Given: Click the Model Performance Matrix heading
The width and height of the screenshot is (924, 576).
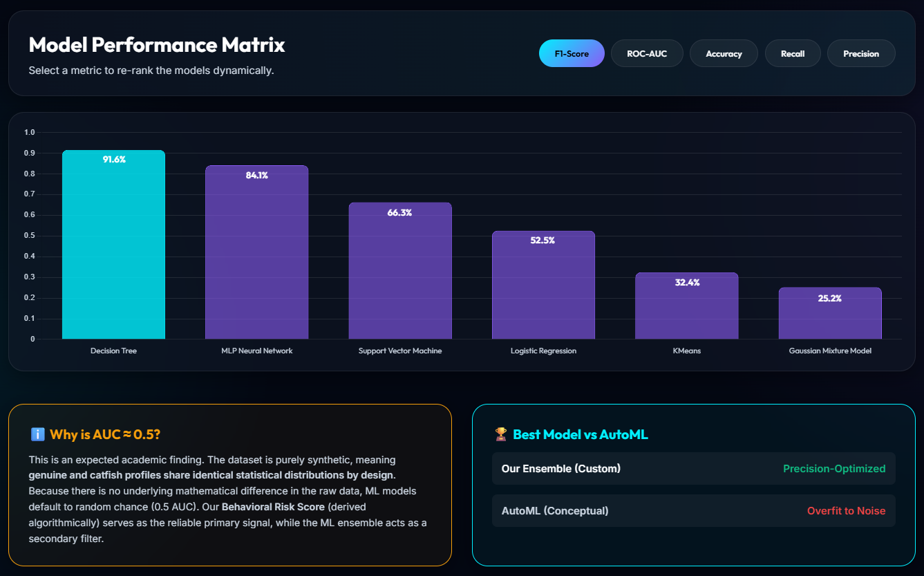Looking at the screenshot, I should click(x=157, y=45).
